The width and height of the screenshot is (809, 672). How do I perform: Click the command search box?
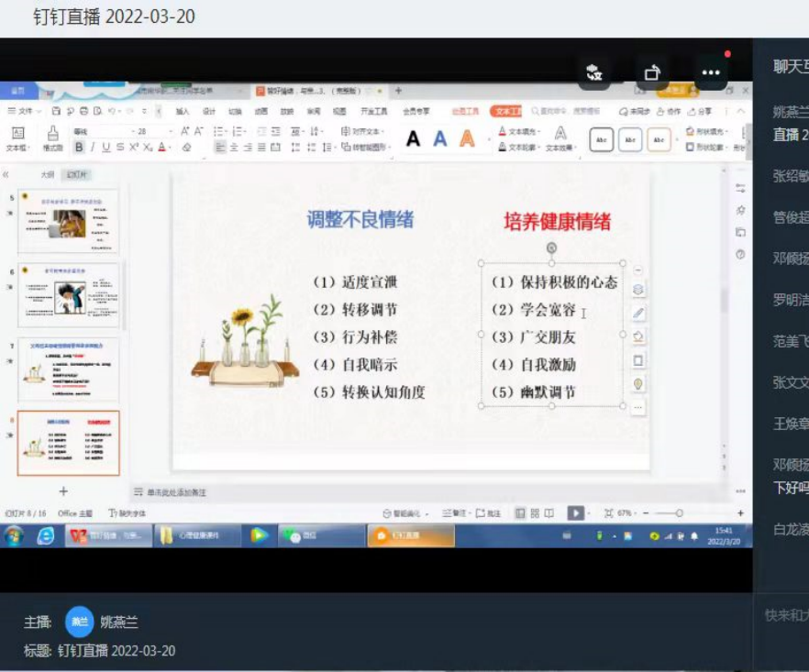pyautogui.click(x=565, y=112)
